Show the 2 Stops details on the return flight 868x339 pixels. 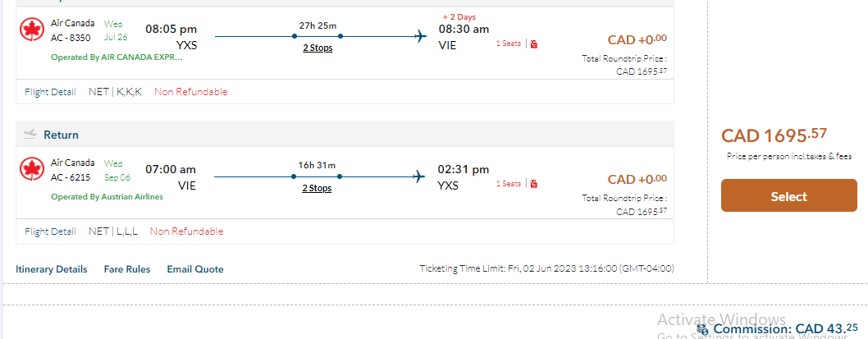coord(317,188)
